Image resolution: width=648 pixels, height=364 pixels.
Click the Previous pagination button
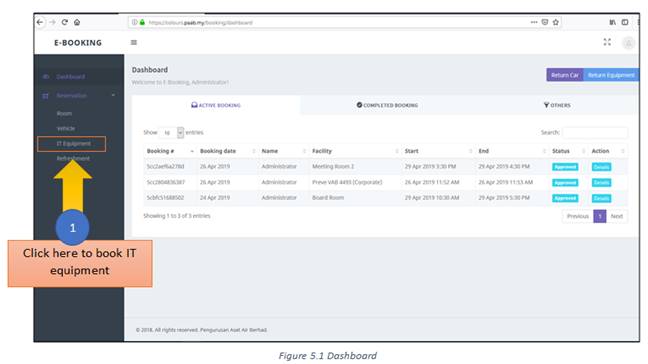pyautogui.click(x=578, y=216)
